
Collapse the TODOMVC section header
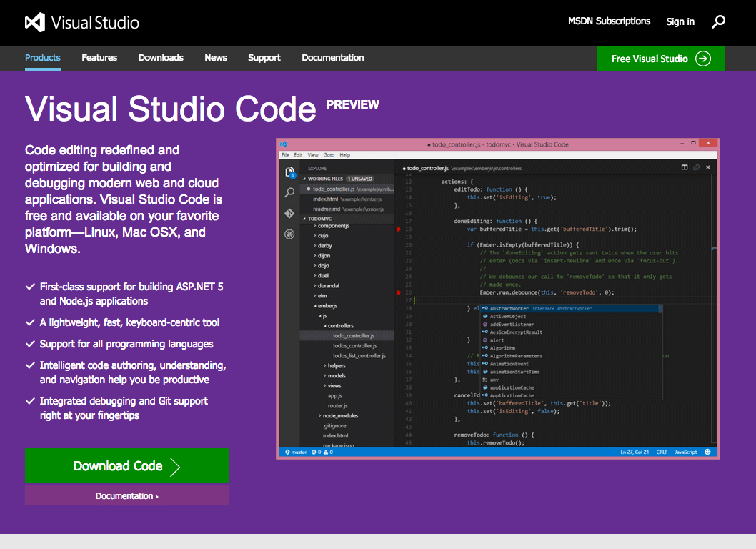tap(347, 219)
